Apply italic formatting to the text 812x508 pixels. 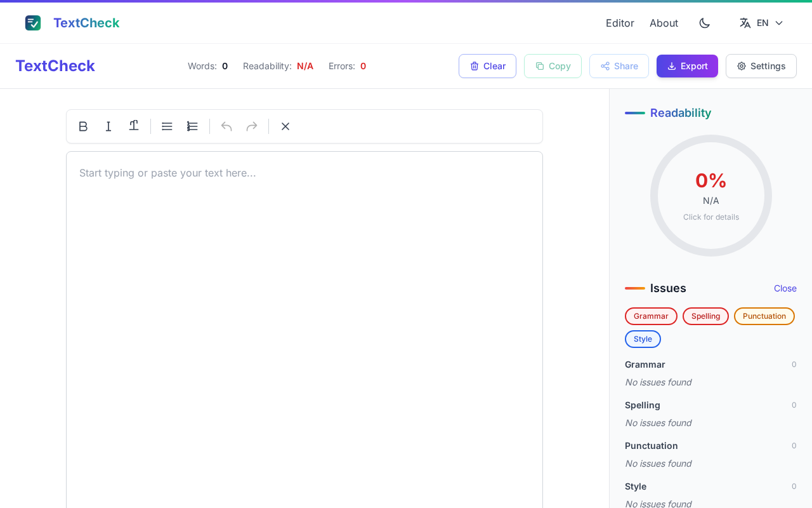[x=108, y=126]
